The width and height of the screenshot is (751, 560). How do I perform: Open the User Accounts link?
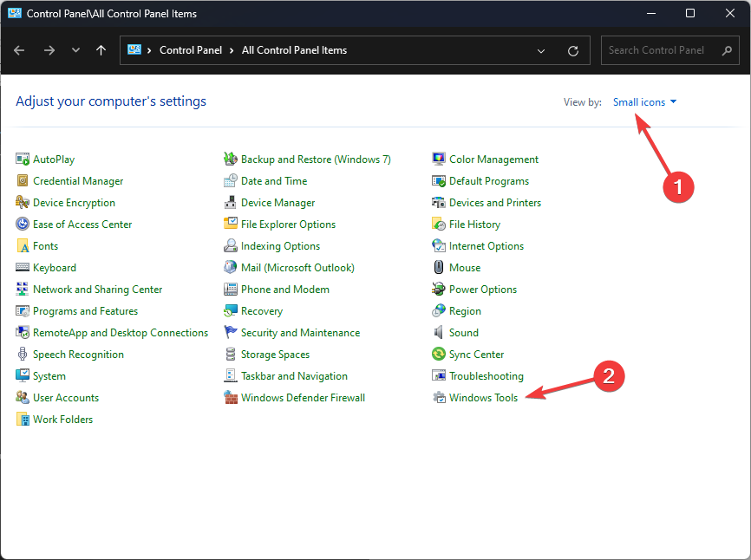(66, 398)
